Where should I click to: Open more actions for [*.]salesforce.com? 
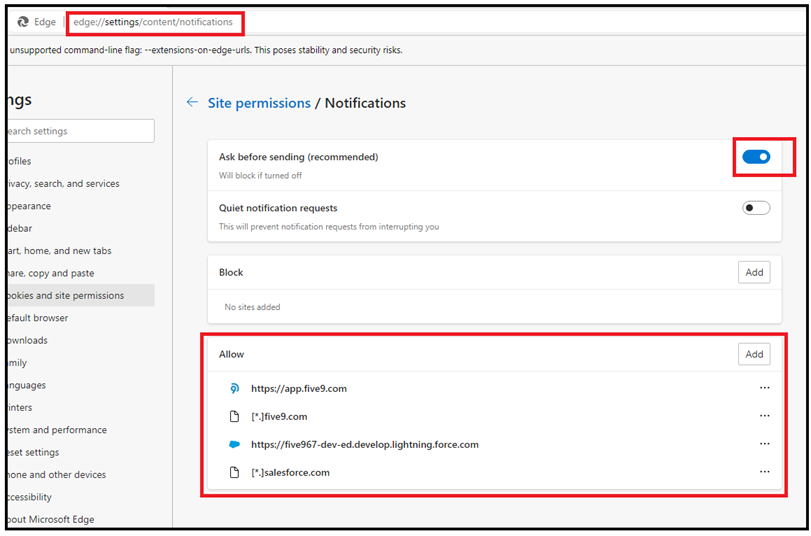click(x=764, y=472)
